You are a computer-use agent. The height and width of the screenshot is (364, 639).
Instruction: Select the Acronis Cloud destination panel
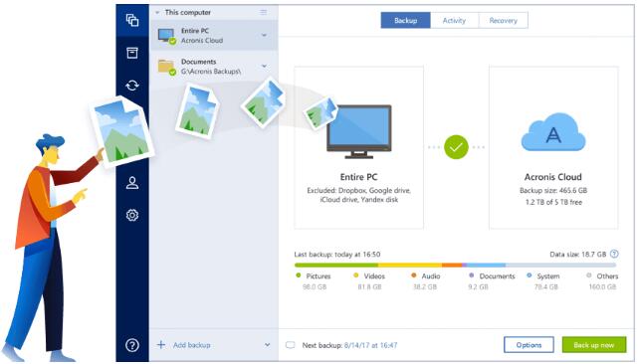(553, 147)
